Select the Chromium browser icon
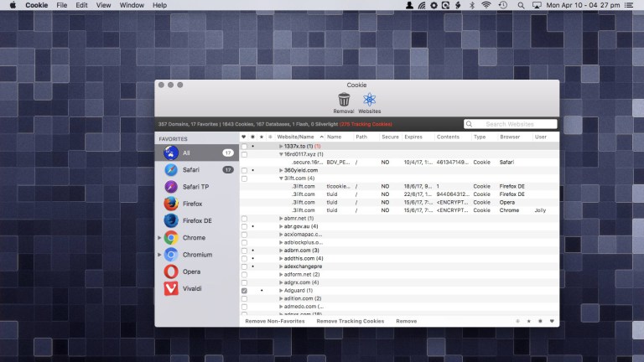The height and width of the screenshot is (362, 644). pyautogui.click(x=171, y=255)
